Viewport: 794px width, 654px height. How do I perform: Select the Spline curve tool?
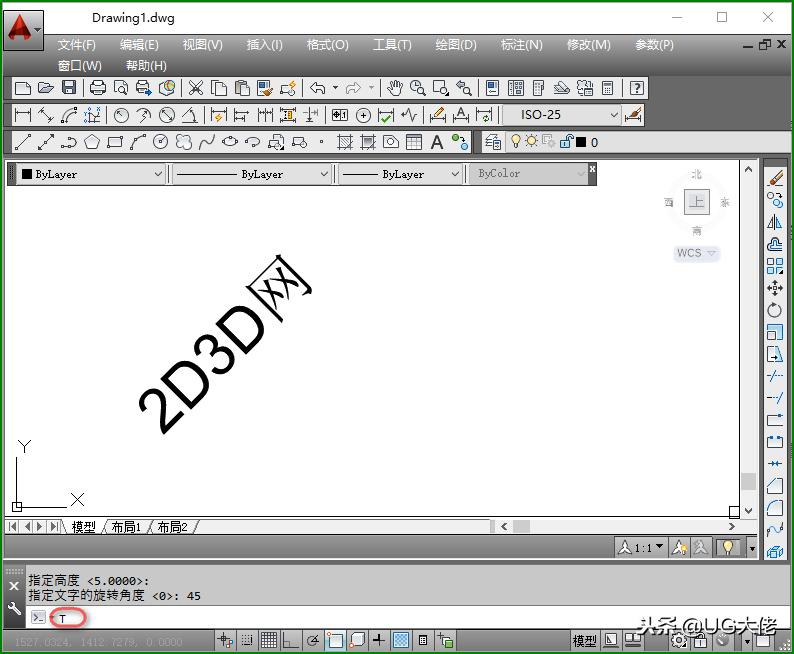coord(207,142)
